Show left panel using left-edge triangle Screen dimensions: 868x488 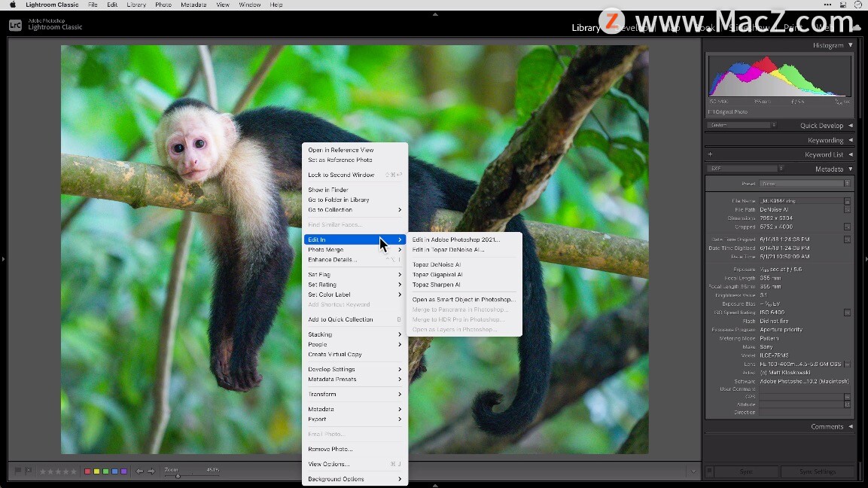(3, 258)
